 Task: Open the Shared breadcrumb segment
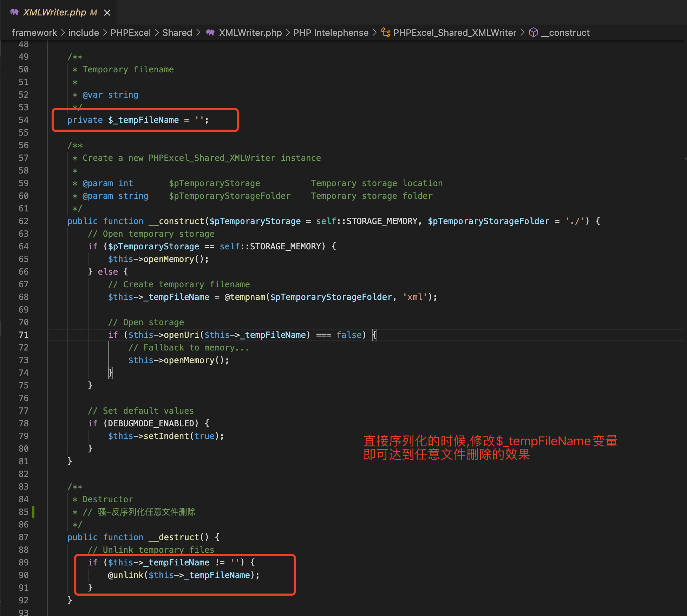tap(177, 33)
